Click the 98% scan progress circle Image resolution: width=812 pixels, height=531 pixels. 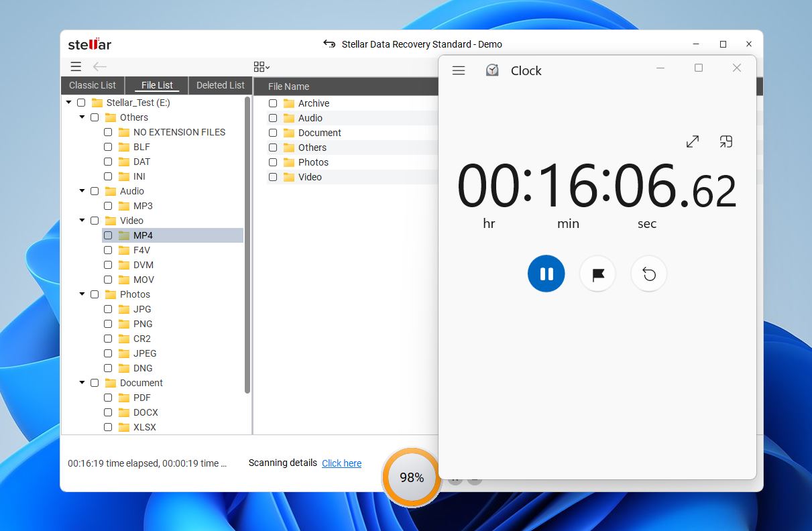coord(412,477)
